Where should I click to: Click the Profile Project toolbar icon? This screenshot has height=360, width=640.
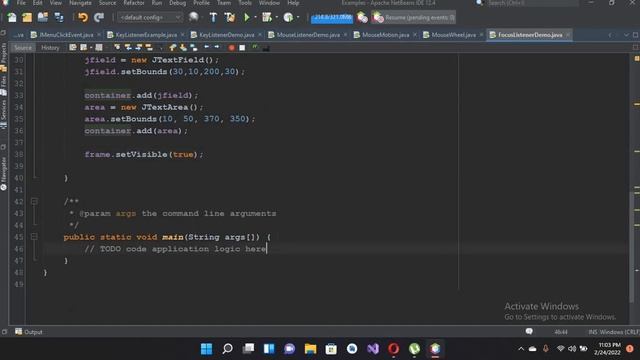pyautogui.click(x=288, y=17)
